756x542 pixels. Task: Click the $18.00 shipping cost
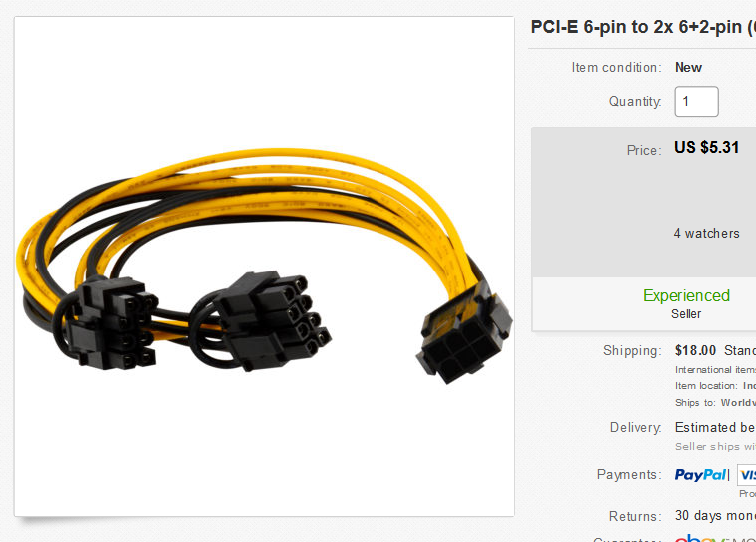pos(695,350)
